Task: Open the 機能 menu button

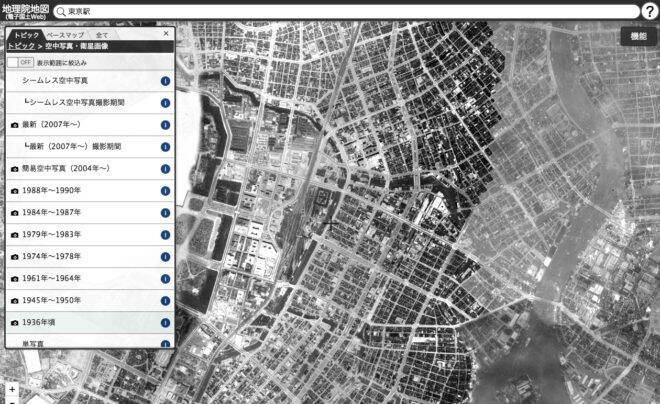Action: [638, 36]
